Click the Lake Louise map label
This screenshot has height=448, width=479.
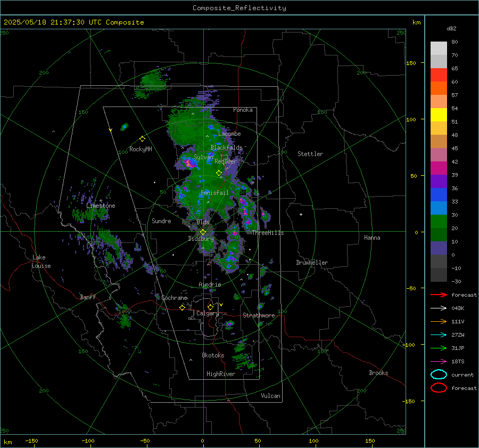coord(41,262)
